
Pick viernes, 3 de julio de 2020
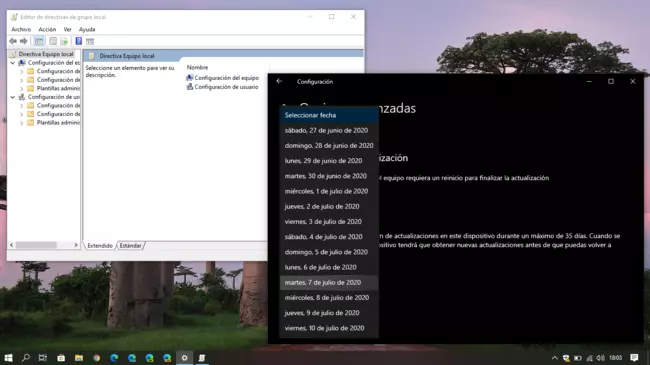pyautogui.click(x=329, y=221)
